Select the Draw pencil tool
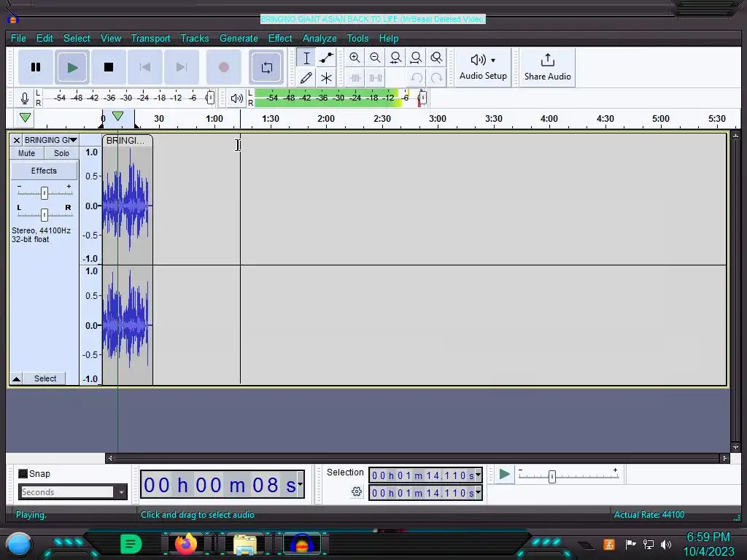Screen dimensions: 747x560 pos(306,77)
